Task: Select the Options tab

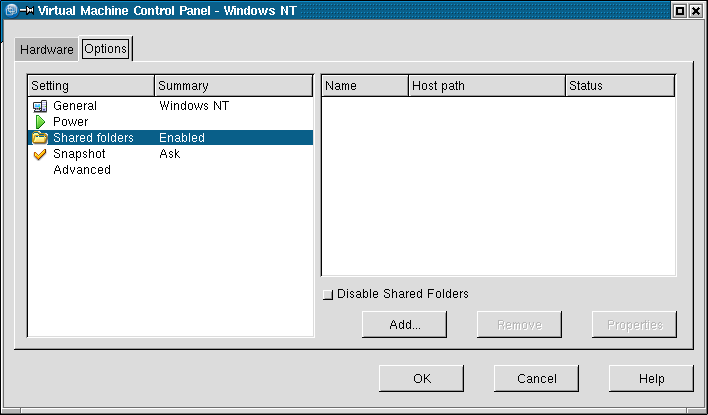Action: pyautogui.click(x=106, y=49)
